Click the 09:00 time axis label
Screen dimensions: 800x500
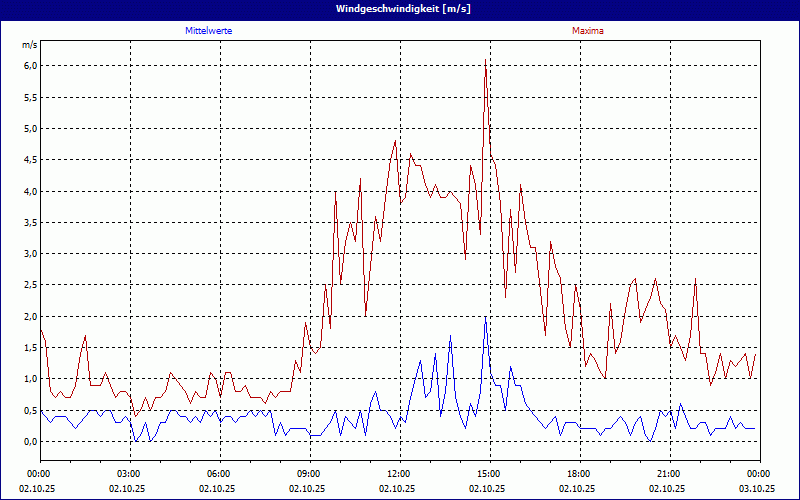tap(308, 474)
